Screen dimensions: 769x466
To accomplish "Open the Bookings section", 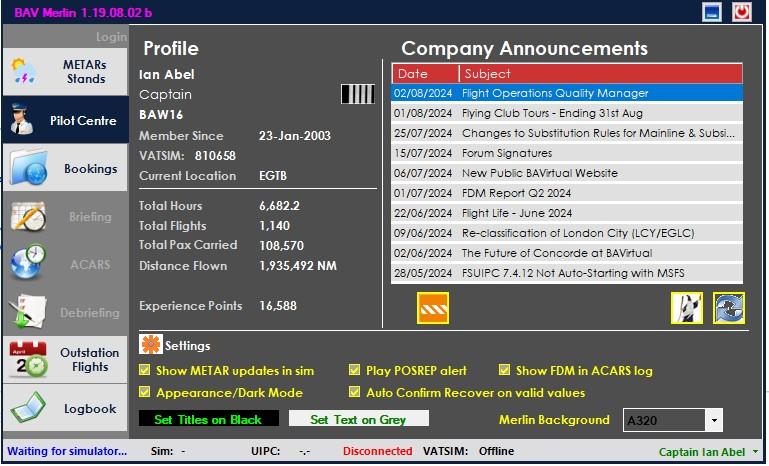I will [65, 168].
